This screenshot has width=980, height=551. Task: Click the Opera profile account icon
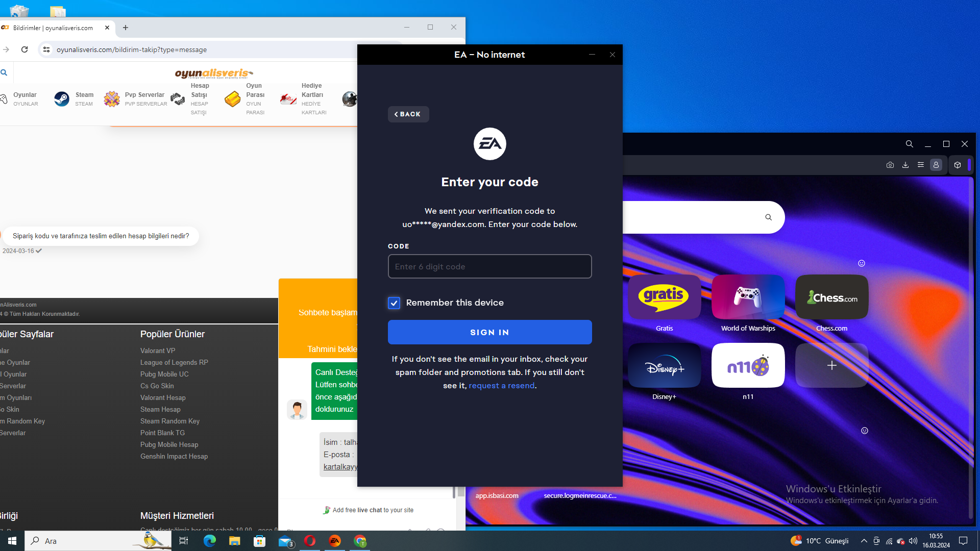tap(936, 165)
